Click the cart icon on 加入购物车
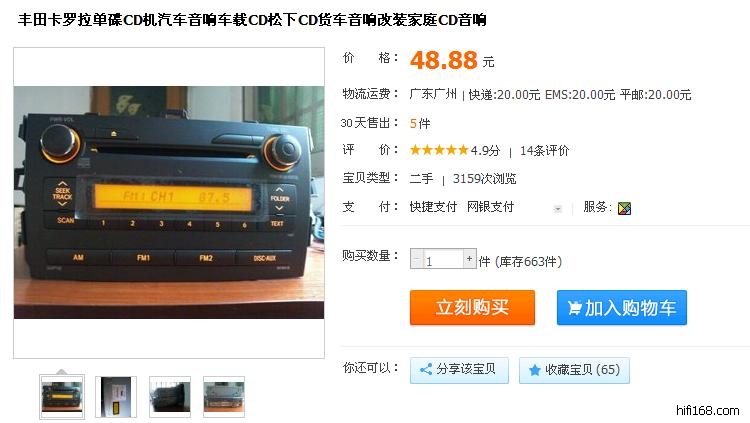 574,308
